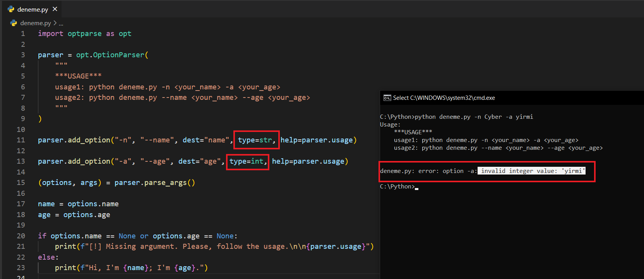Close the deneme.py editor tab
644x279 pixels.
point(55,9)
